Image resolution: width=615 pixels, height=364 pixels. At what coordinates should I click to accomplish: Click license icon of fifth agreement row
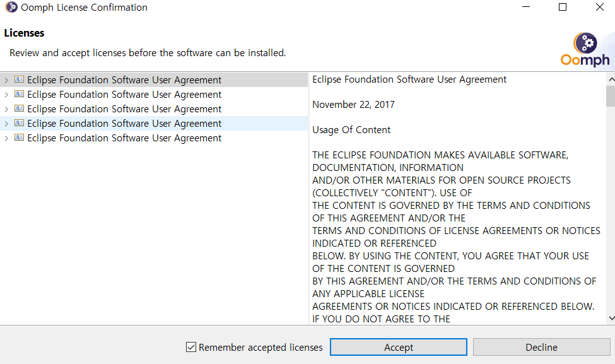pyautogui.click(x=19, y=138)
